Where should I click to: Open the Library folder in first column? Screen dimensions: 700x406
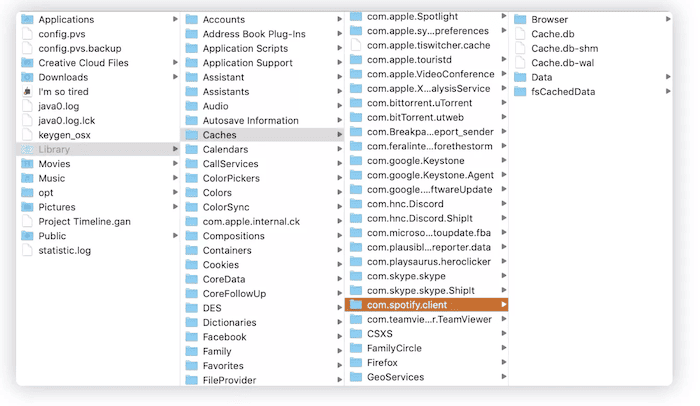click(55, 149)
